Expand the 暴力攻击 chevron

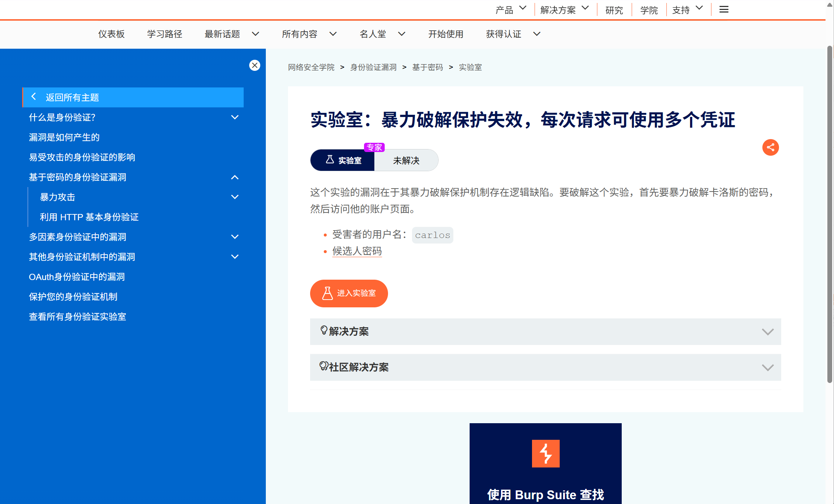point(235,197)
